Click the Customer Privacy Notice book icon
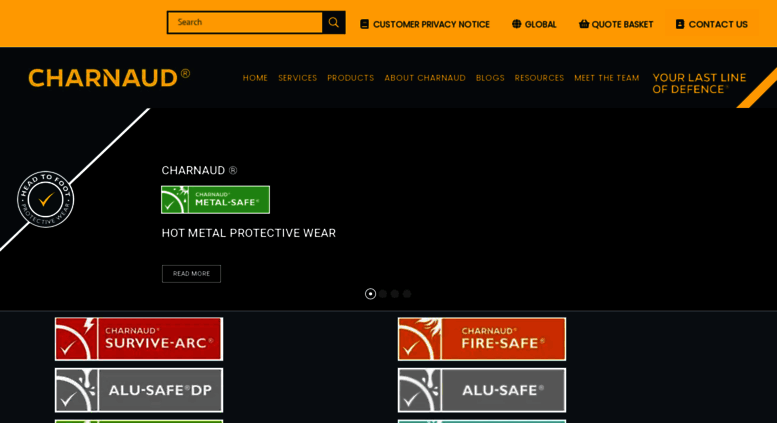Viewport: 777px width, 423px height. 364,24
